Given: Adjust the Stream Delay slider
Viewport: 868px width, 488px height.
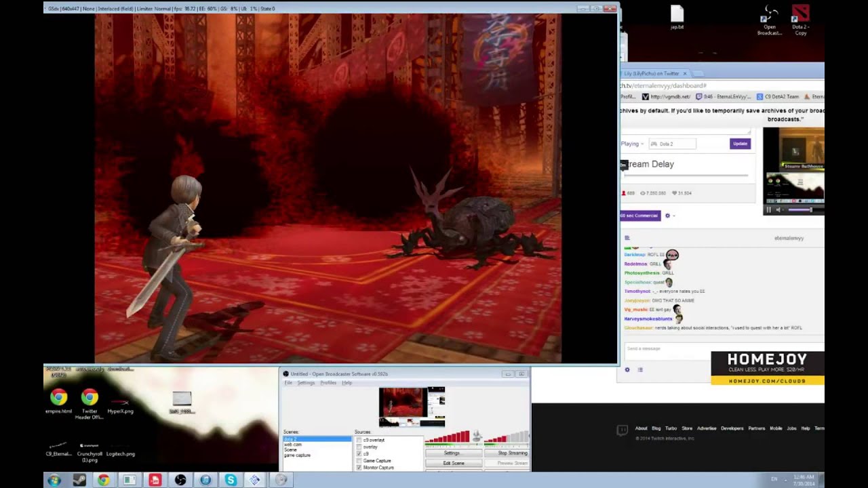Looking at the screenshot, I should (x=685, y=176).
